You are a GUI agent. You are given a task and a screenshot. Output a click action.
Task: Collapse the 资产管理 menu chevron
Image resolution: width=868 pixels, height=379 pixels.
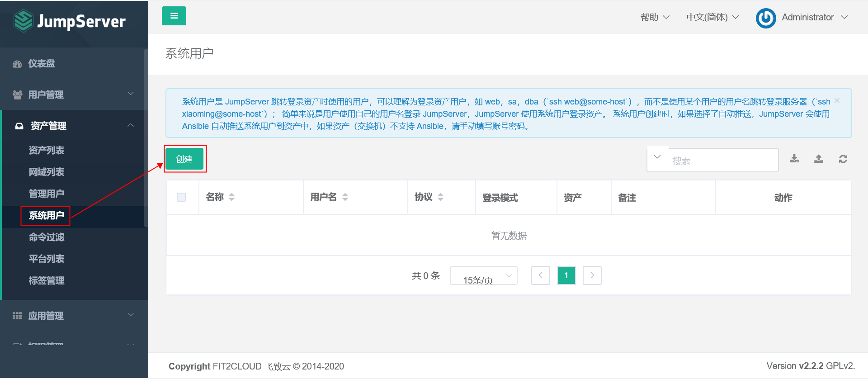131,125
